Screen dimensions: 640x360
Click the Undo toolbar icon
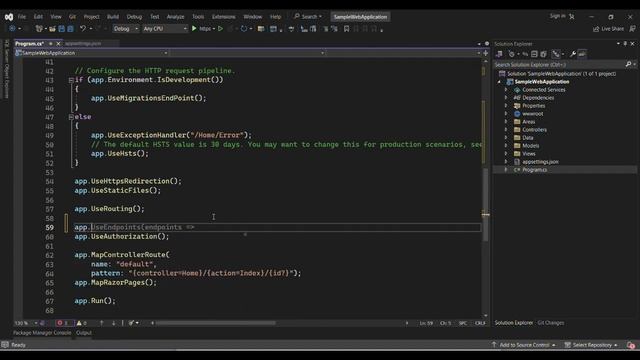pos(83,29)
